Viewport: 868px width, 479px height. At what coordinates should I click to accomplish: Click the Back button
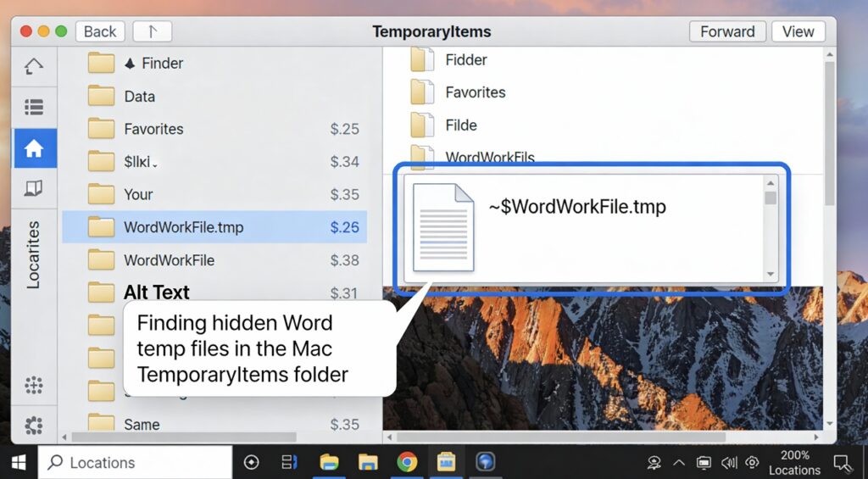coord(100,31)
